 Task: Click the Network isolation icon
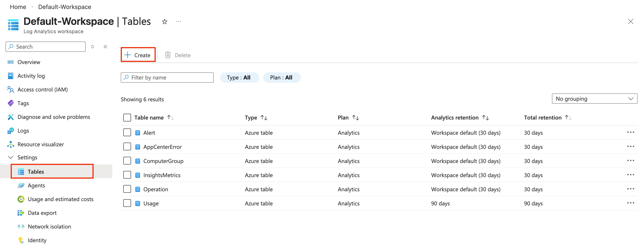(21, 227)
